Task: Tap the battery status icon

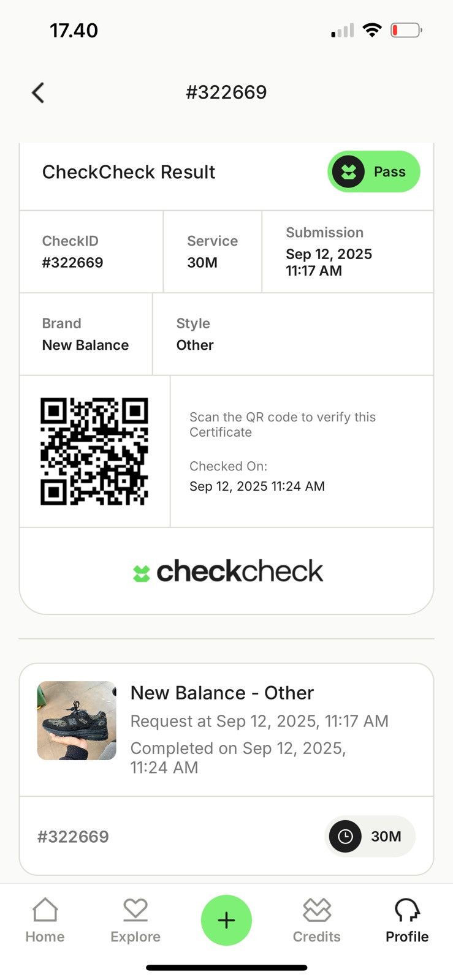Action: [406, 30]
